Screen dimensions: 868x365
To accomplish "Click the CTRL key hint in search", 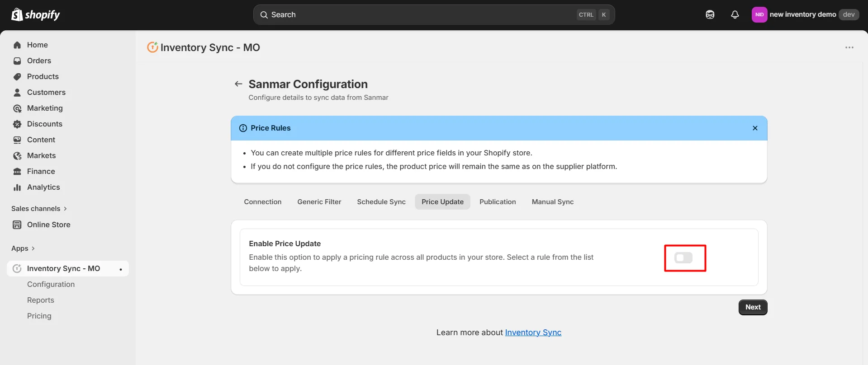I will (586, 15).
